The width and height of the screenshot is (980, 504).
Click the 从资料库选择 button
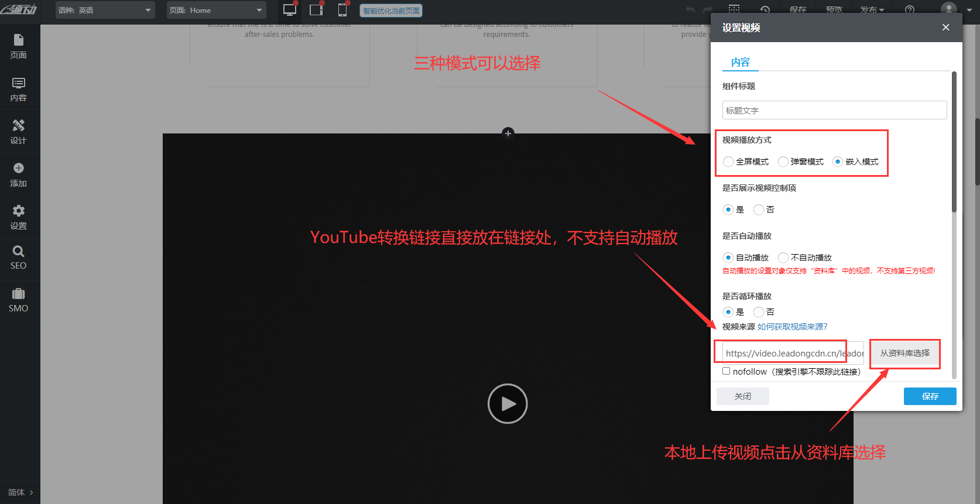pyautogui.click(x=905, y=353)
